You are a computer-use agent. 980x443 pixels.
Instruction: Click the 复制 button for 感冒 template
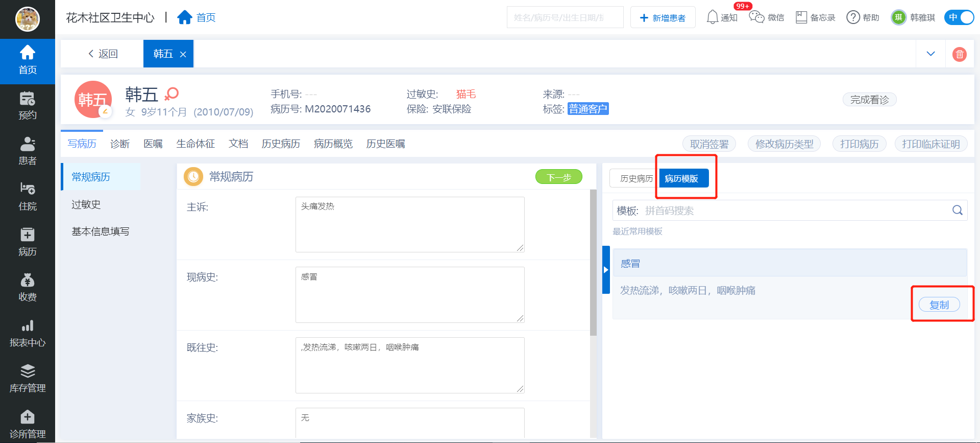939,305
